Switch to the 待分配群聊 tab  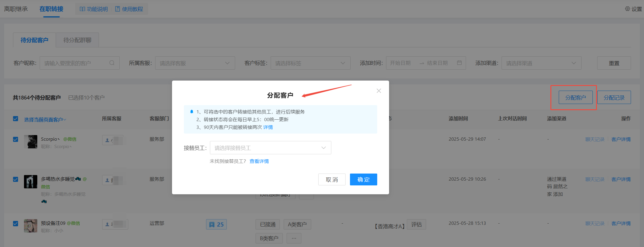pos(77,40)
